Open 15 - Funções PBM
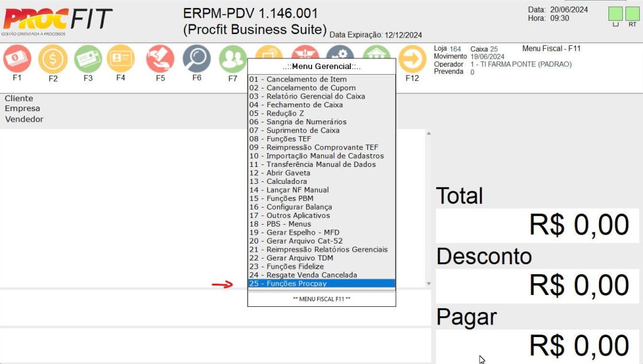 click(x=321, y=198)
